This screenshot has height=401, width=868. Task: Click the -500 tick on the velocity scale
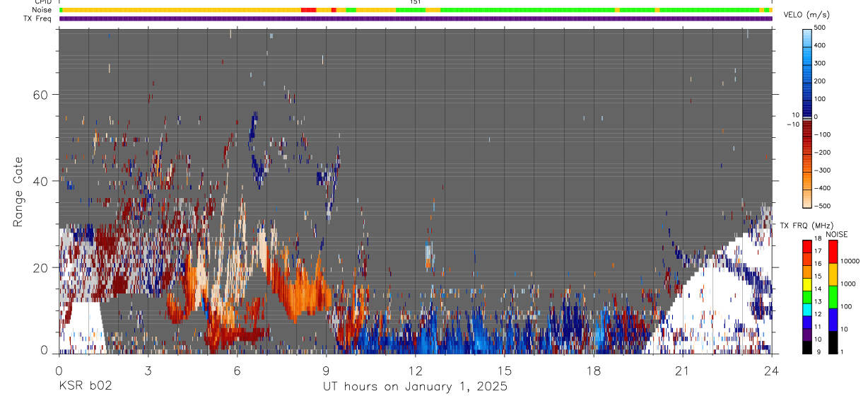(822, 206)
